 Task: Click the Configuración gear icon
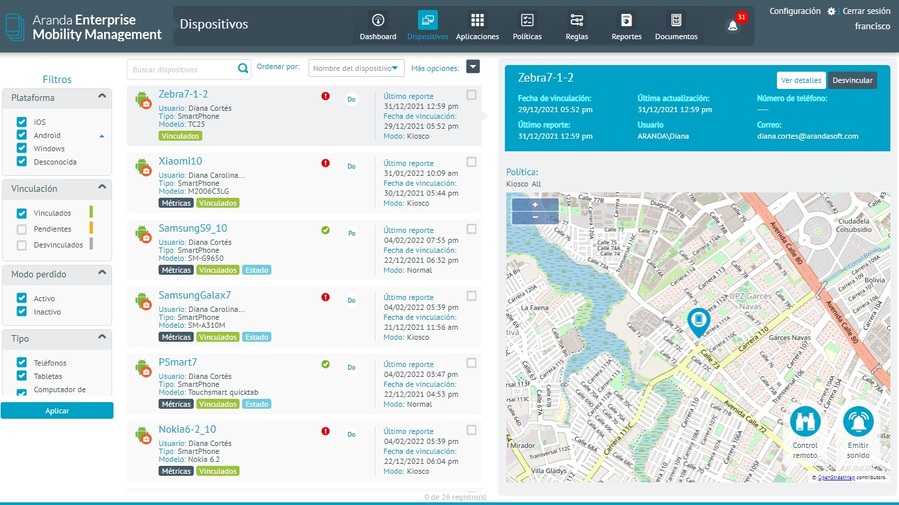click(x=831, y=11)
